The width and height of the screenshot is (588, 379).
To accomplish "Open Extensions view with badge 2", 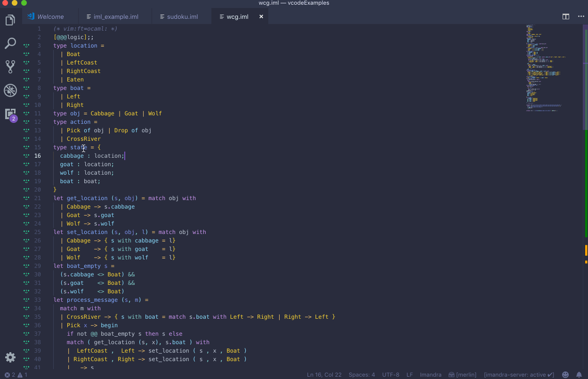I will click(x=10, y=114).
